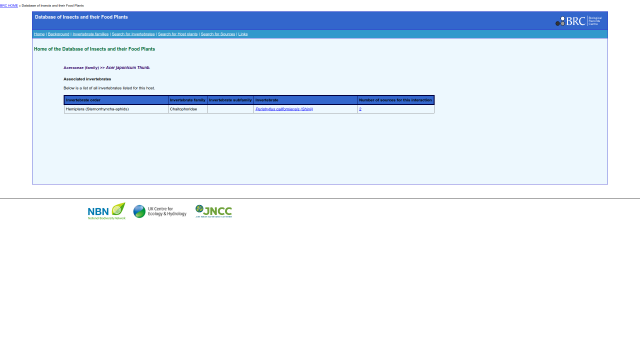This screenshot has width=640, height=360.
Task: Click the Invertebrate subfamily column header
Action: tap(231, 100)
